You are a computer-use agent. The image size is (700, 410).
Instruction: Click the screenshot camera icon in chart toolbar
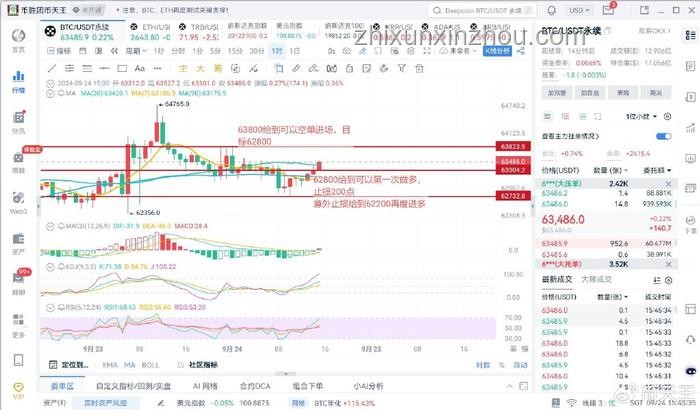pyautogui.click(x=346, y=51)
